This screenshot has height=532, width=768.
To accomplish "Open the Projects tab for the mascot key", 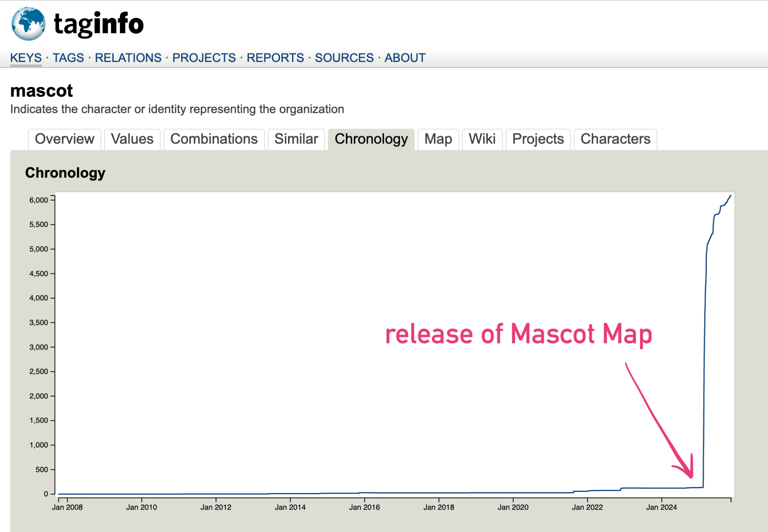I will 537,139.
